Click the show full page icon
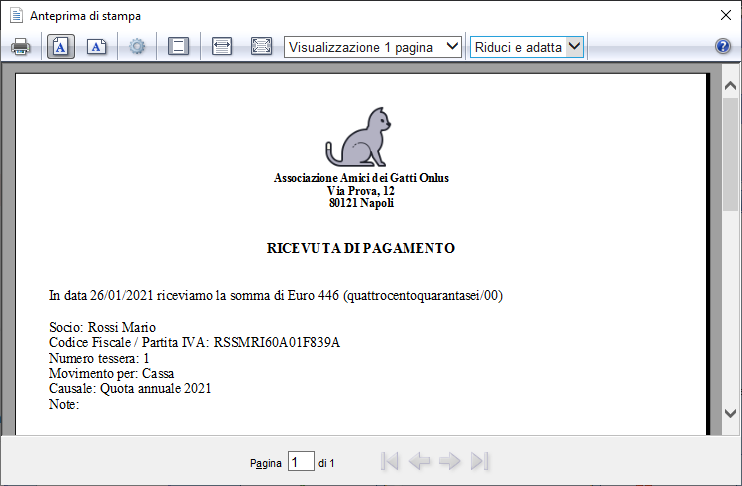The width and height of the screenshot is (742, 486). tap(261, 46)
